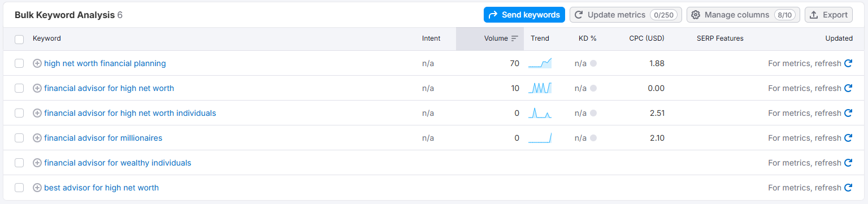
Task: Click the Updated column header
Action: pyautogui.click(x=839, y=38)
